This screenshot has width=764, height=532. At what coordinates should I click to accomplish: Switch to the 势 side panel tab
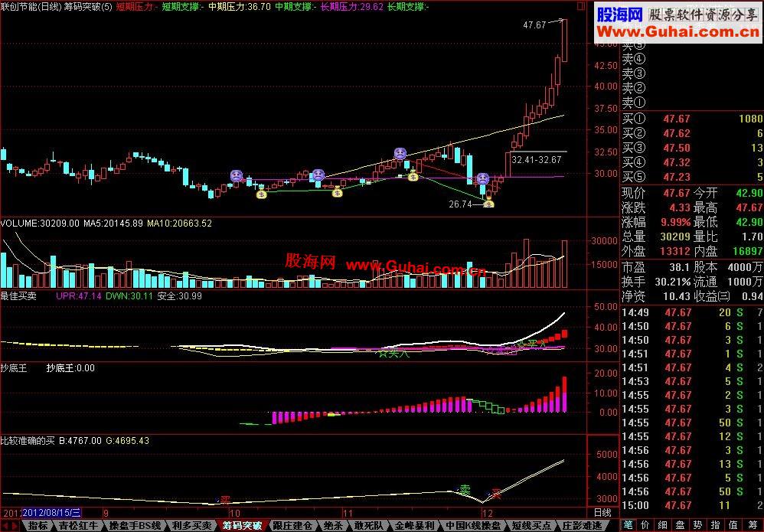(697, 526)
